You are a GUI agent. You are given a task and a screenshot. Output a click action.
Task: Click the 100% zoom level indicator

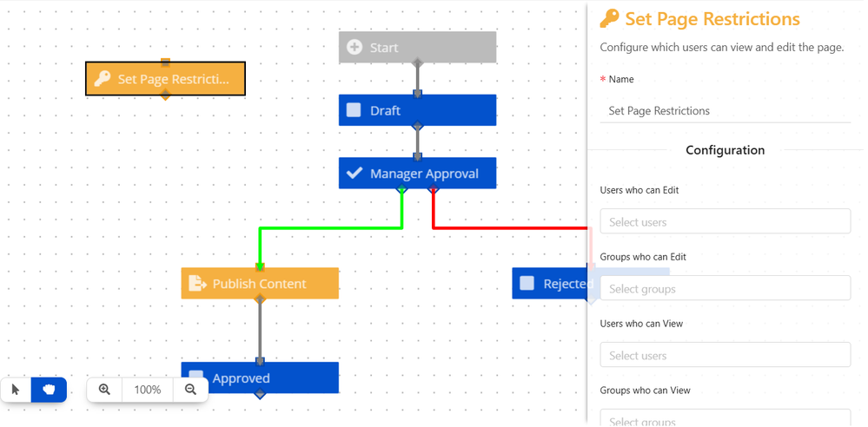(148, 390)
